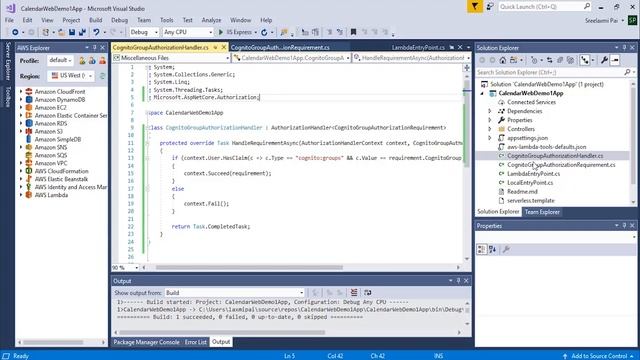Click the AWS Explorer refresh region icon
The width and height of the screenshot is (640, 360).
[102, 76]
